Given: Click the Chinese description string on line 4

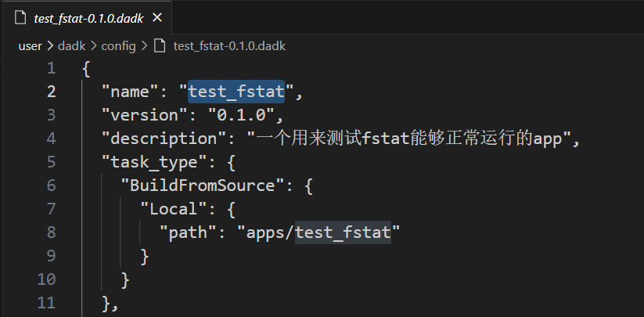Looking at the screenshot, I should click(408, 139).
